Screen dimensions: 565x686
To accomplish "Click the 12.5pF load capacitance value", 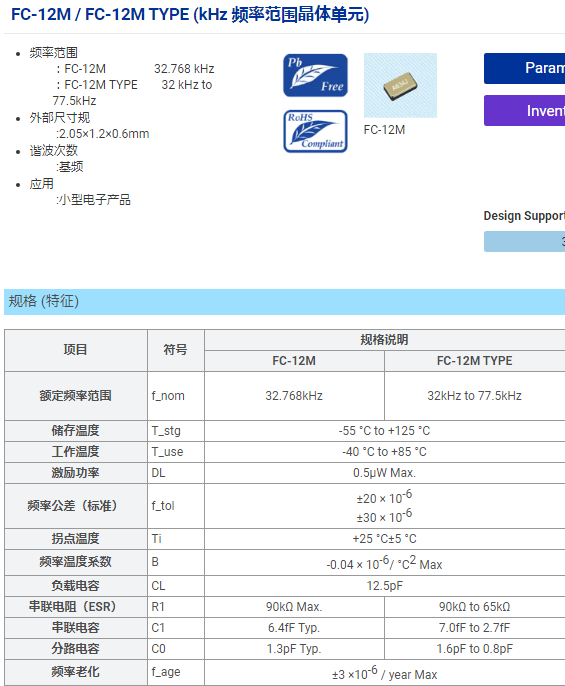I will coord(385,586).
